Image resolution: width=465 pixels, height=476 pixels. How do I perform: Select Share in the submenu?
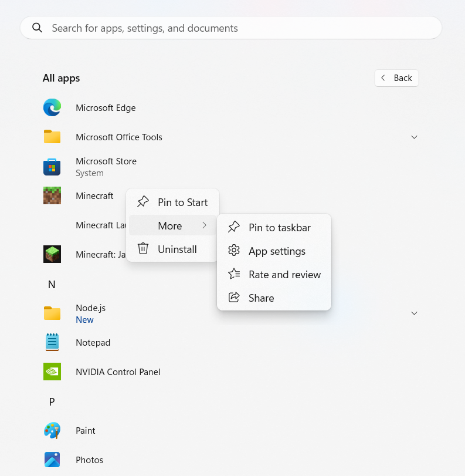click(274, 298)
